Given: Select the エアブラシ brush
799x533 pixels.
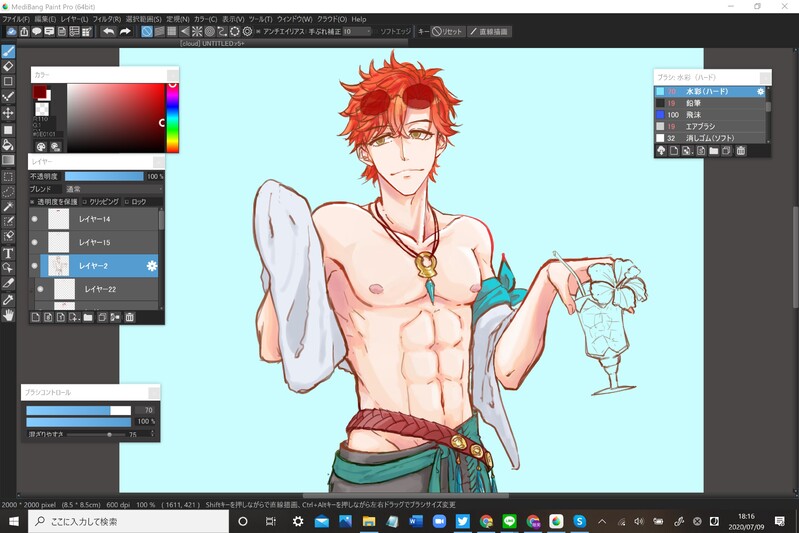Looking at the screenshot, I should point(710,126).
